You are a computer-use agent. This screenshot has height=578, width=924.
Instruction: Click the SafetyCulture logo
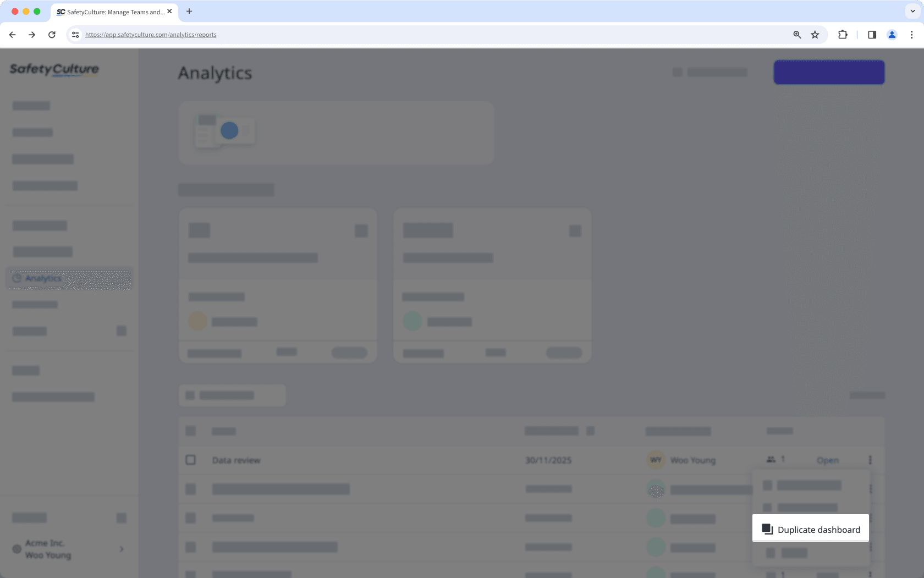[54, 70]
